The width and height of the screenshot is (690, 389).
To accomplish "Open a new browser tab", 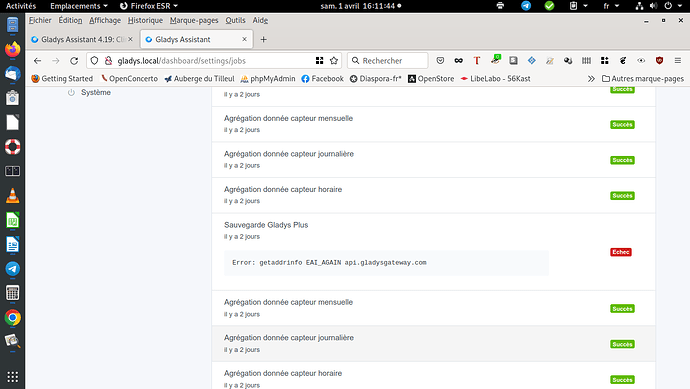I will click(263, 39).
